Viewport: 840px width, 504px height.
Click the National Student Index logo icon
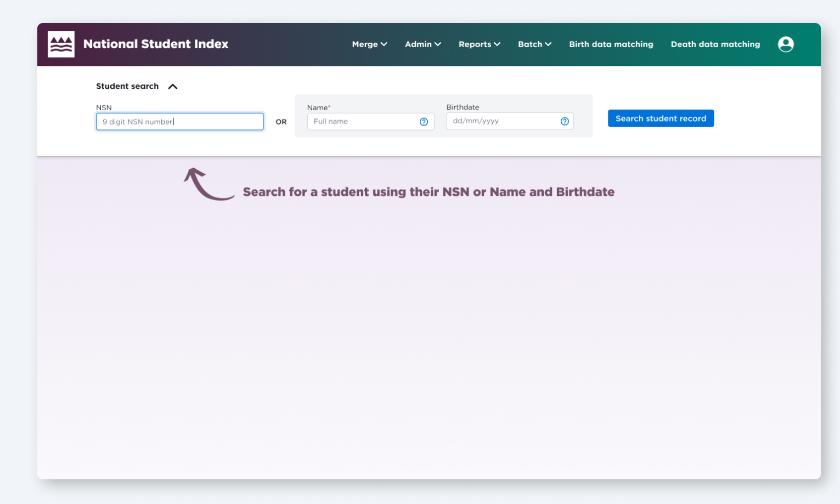point(61,44)
